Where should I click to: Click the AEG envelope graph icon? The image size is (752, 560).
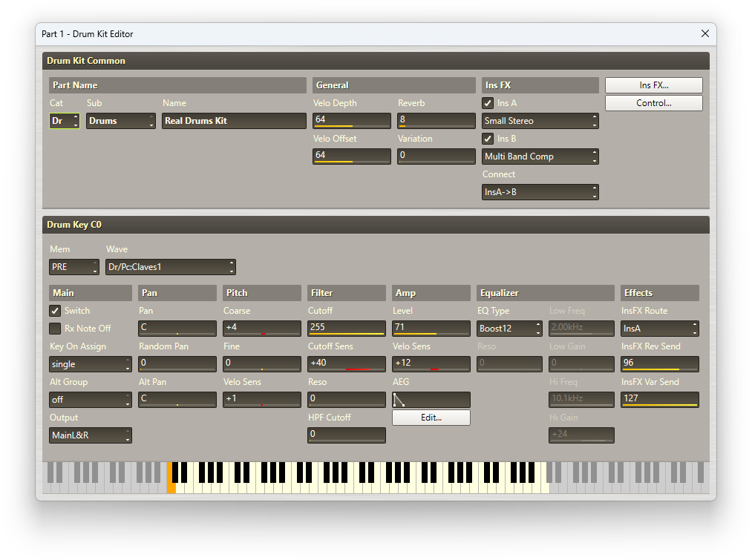[399, 400]
